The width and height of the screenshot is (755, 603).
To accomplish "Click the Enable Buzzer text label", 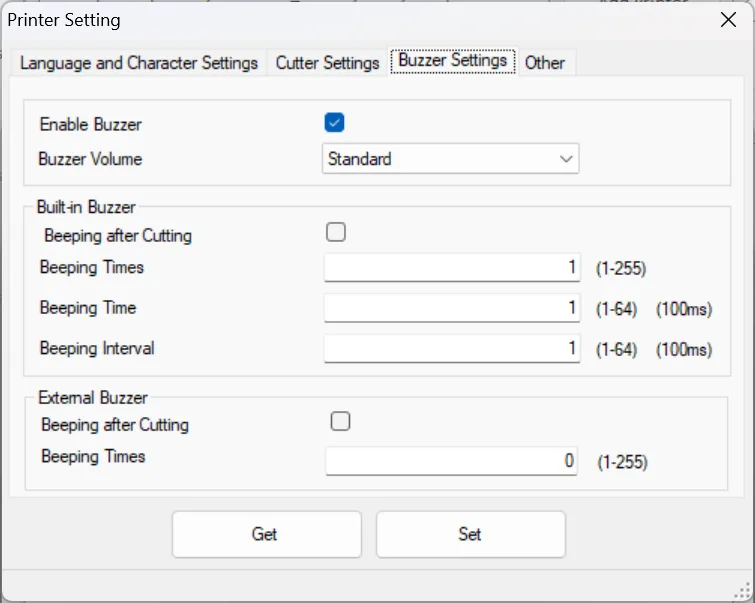I will click(x=90, y=125).
